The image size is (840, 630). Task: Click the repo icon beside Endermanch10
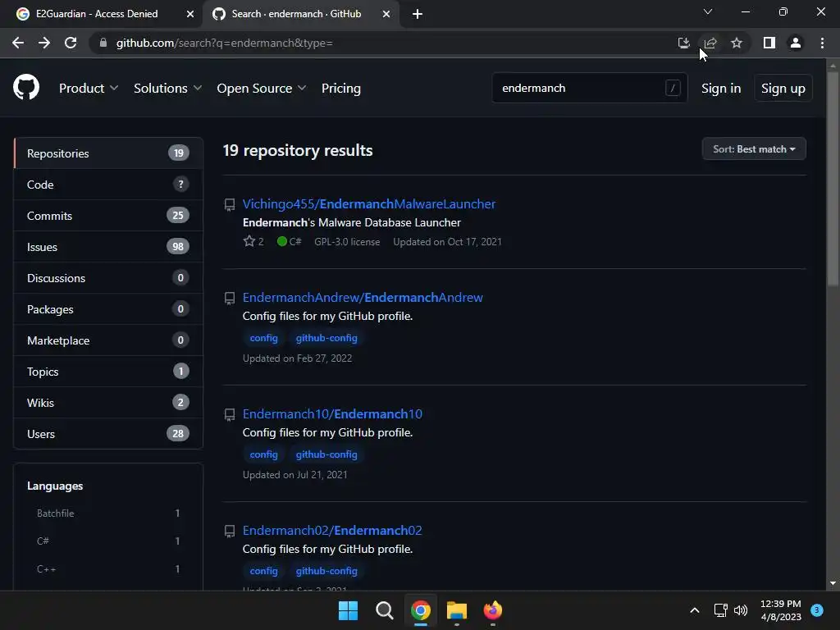(230, 414)
